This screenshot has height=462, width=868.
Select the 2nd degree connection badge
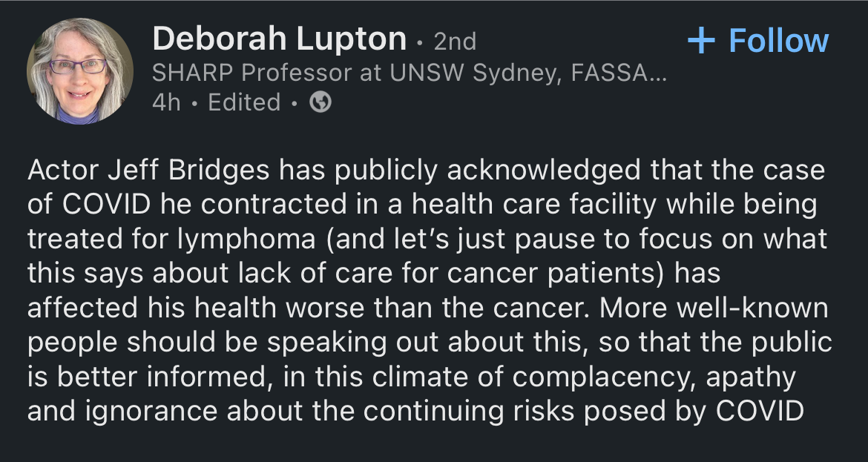[x=455, y=42]
